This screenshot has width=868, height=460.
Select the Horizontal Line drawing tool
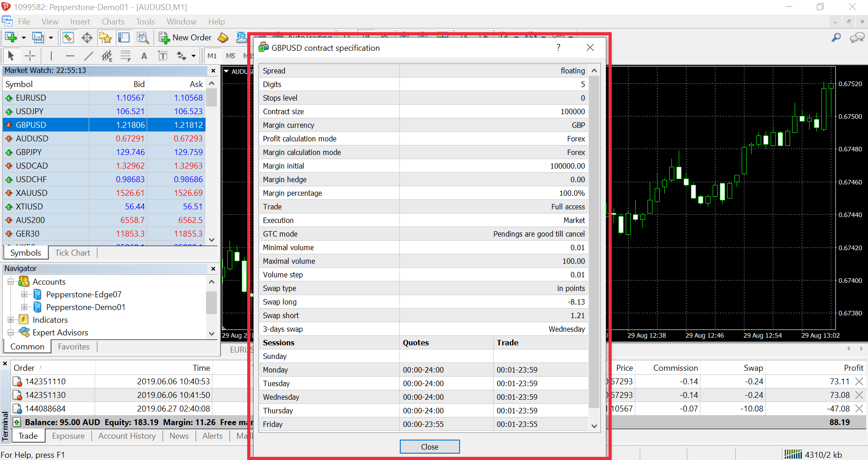click(x=70, y=56)
